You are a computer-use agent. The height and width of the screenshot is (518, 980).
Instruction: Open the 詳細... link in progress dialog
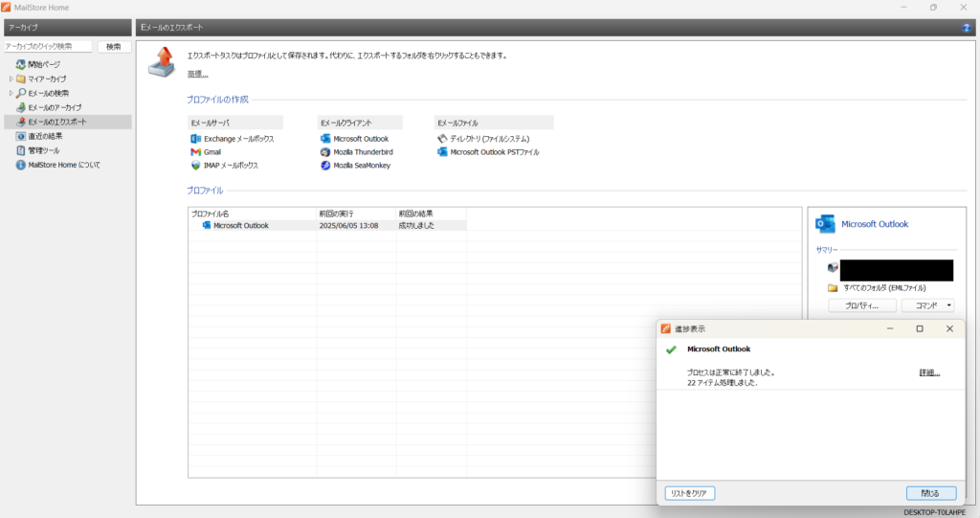tap(929, 372)
